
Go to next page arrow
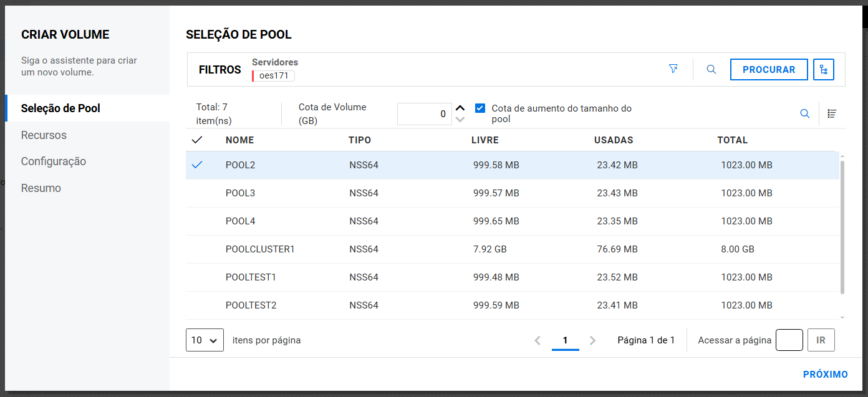pos(593,340)
